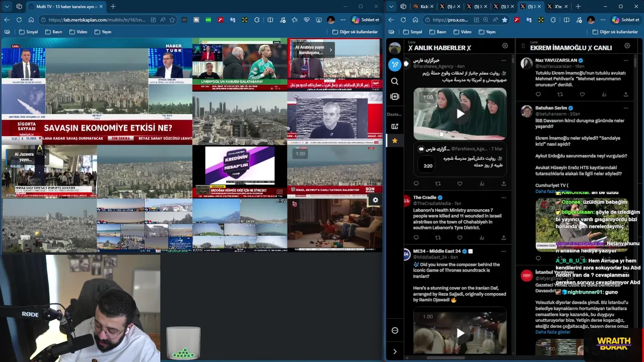
Task: Like the FarsNews Agency post
Action: tap(460, 184)
